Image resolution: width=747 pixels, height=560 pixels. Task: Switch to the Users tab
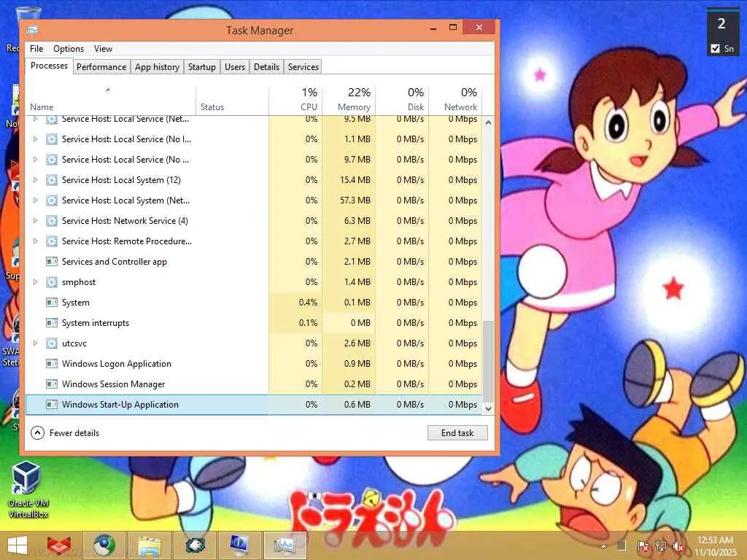pyautogui.click(x=235, y=67)
